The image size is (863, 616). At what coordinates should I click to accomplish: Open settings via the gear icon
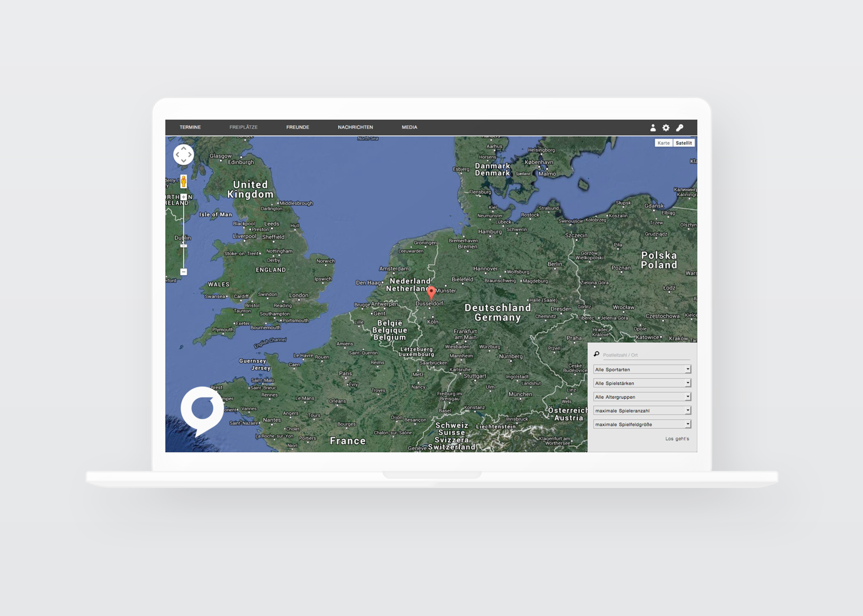click(x=666, y=128)
